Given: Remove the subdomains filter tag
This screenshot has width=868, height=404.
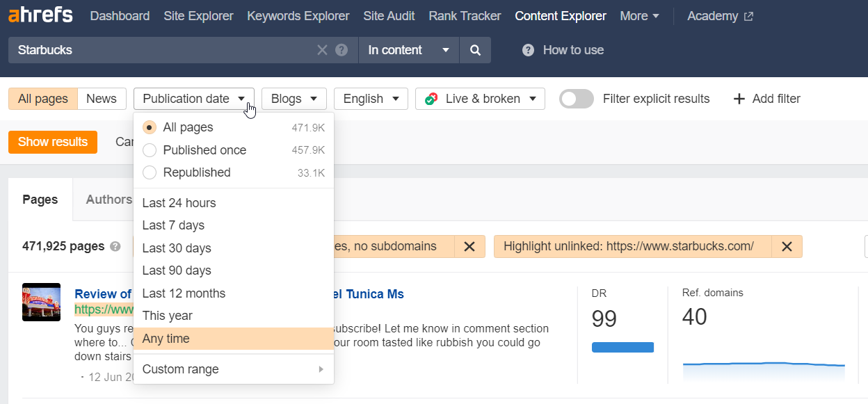Looking at the screenshot, I should pos(469,246).
